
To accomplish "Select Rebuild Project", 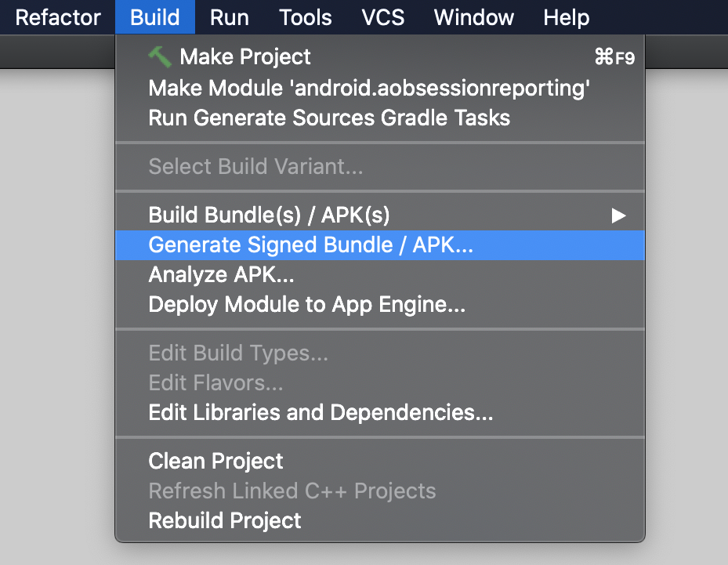I will pos(380,521).
